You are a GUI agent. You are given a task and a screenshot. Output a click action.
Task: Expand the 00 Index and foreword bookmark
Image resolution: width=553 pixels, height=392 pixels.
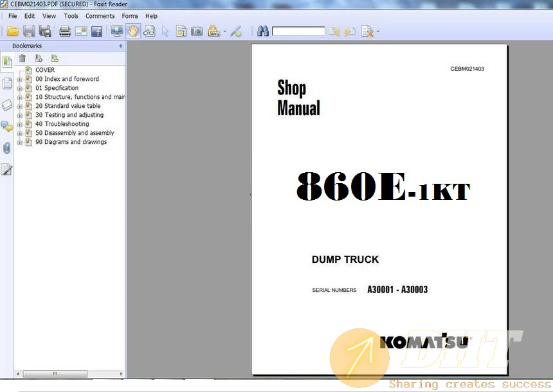20,80
